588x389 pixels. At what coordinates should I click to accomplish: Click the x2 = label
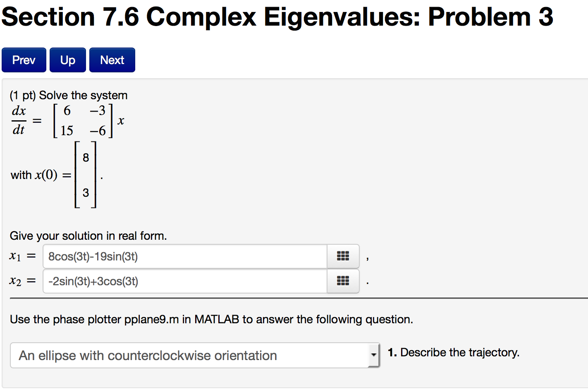[x=23, y=281]
